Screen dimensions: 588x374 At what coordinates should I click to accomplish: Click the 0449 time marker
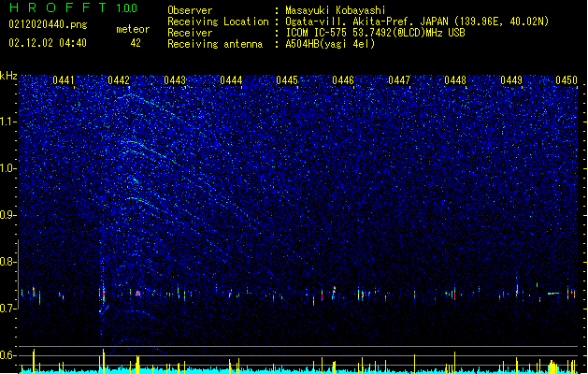click(511, 80)
